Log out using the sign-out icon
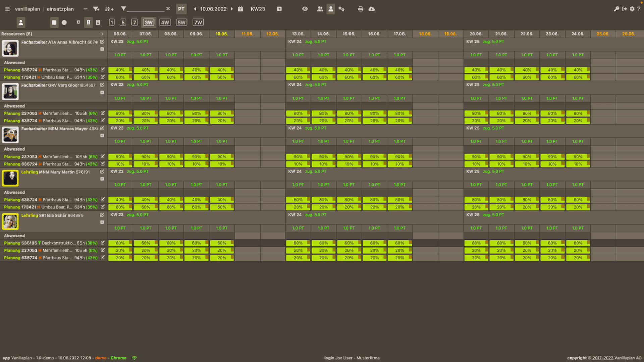 pos(624,9)
